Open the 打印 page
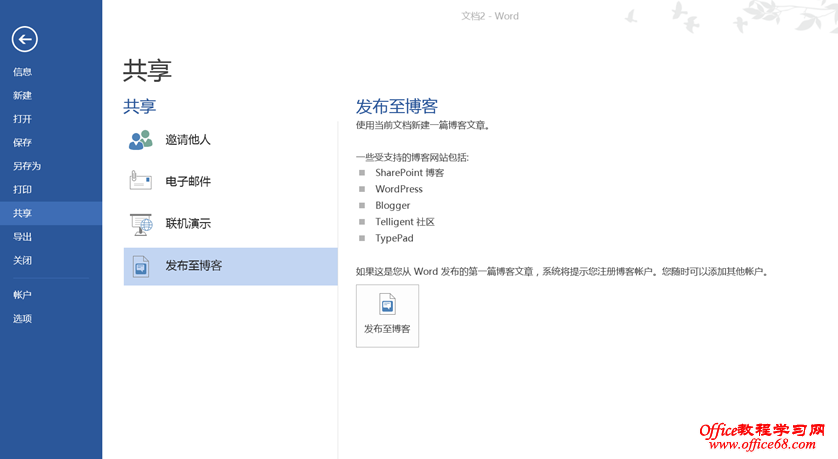This screenshot has height=459, width=838. click(22, 189)
